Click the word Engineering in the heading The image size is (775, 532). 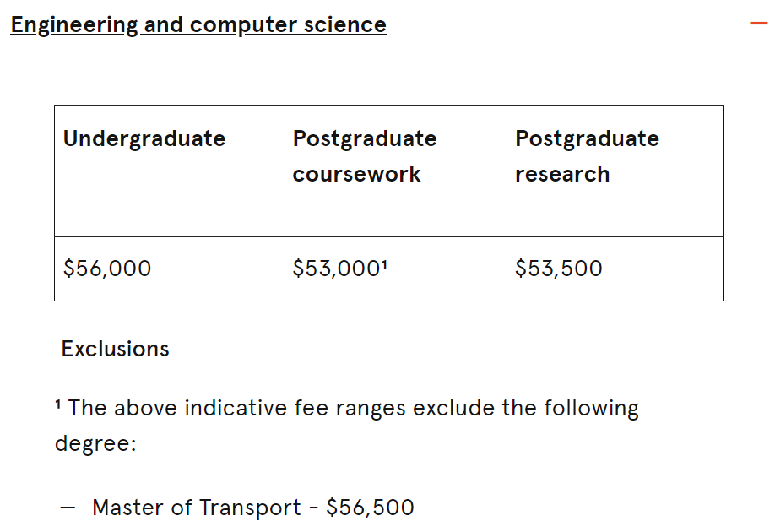tap(74, 25)
